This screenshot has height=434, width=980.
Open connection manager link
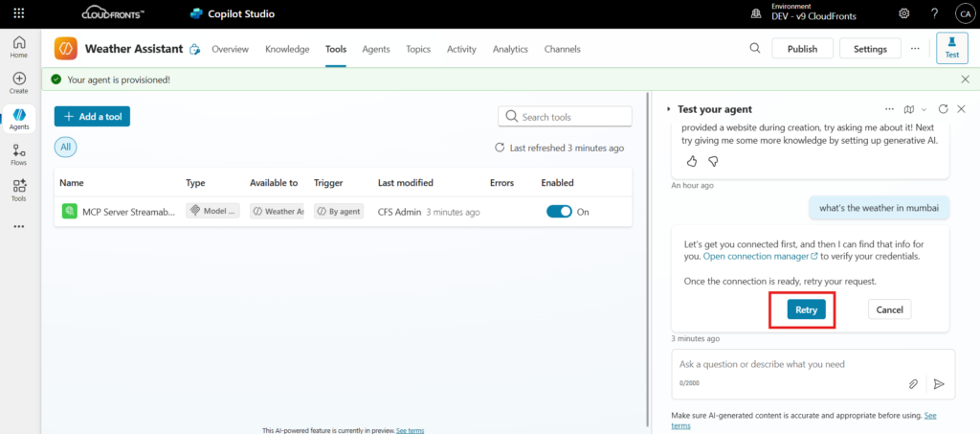761,257
